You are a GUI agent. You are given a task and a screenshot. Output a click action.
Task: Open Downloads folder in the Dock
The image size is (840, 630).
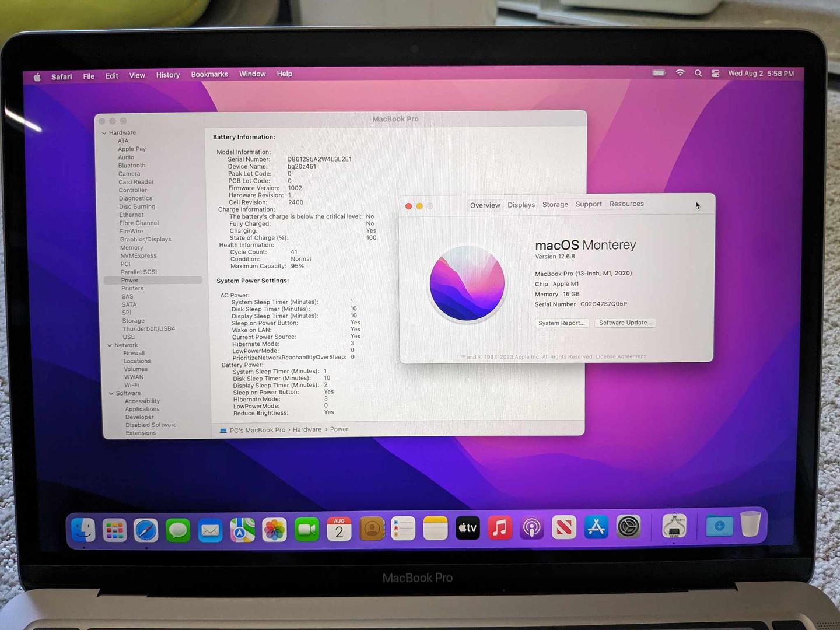[719, 525]
